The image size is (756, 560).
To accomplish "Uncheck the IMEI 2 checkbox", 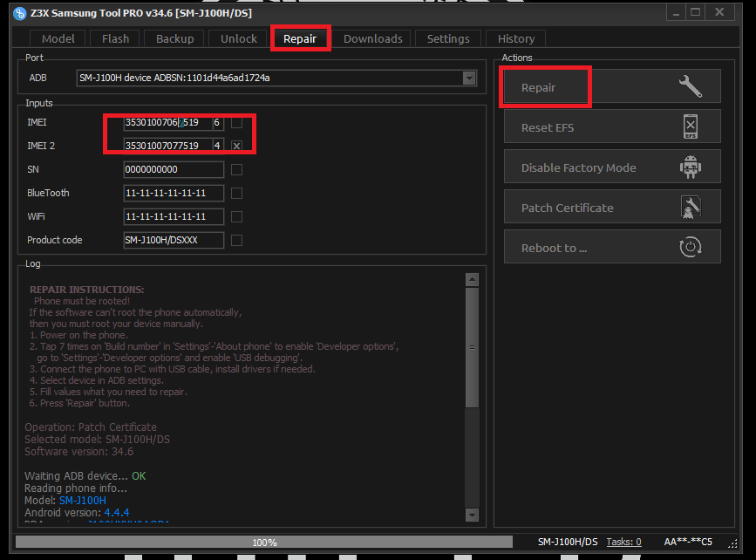I will coord(236,146).
